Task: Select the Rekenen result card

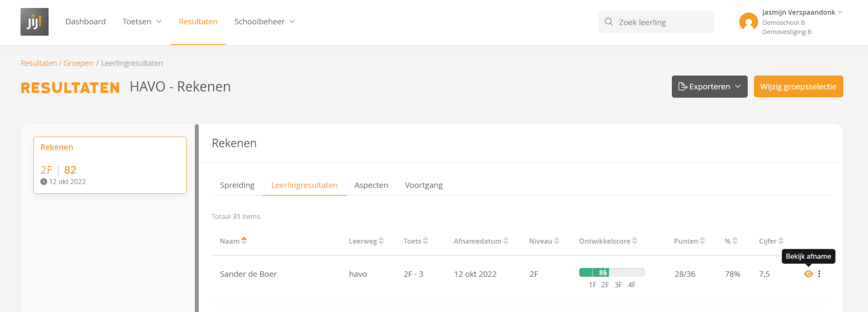Action: click(110, 165)
